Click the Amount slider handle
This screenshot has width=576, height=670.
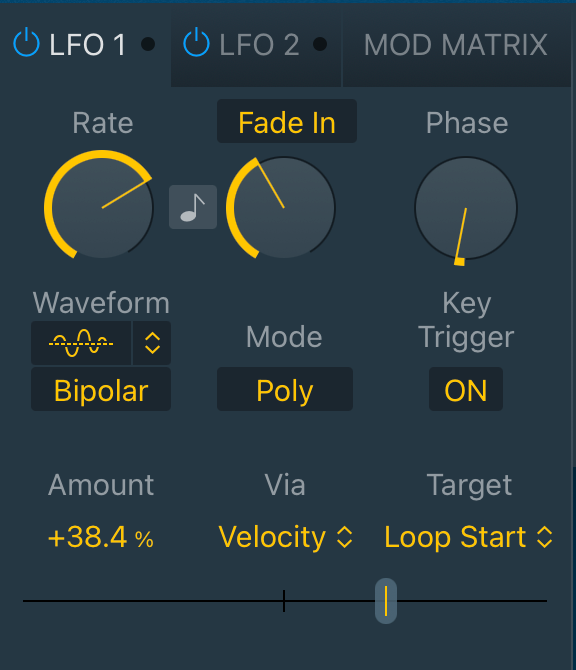(386, 601)
